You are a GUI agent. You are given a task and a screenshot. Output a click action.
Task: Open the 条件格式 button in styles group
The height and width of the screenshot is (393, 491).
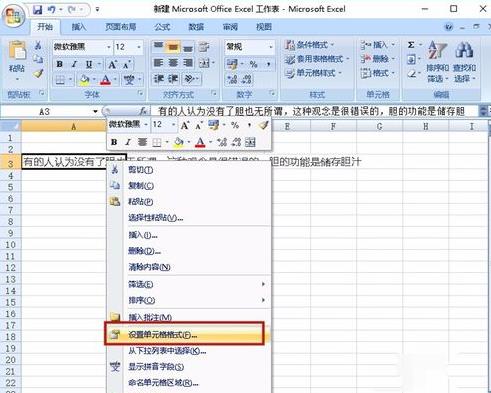click(x=309, y=45)
